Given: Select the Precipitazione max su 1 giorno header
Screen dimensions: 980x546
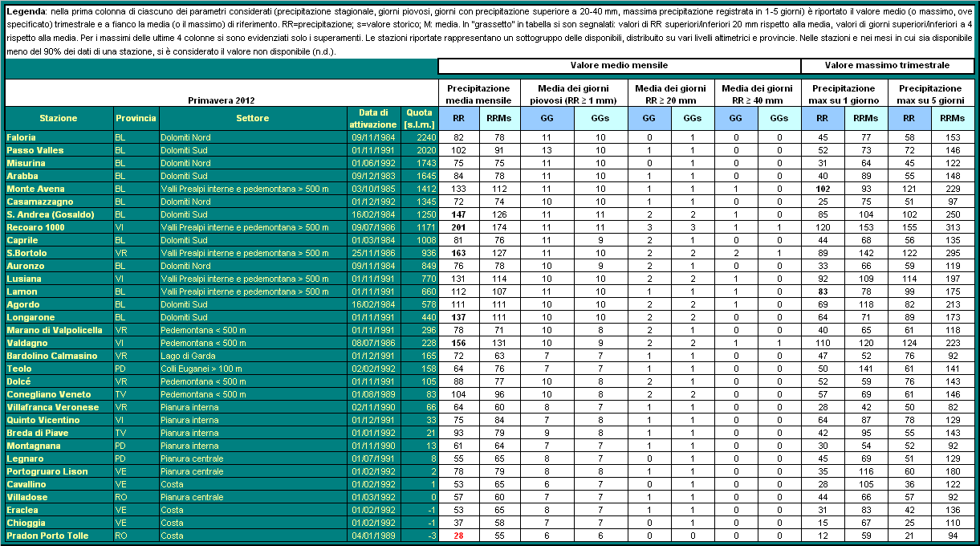Looking at the screenshot, I should pyautogui.click(x=844, y=94).
